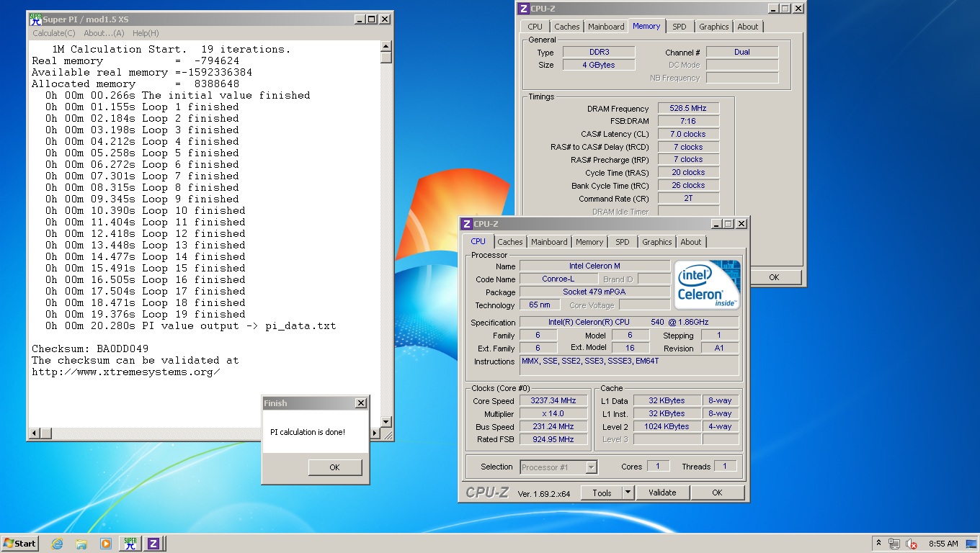Viewport: 980px width, 553px height.
Task: Select the CPU tab in front CPU-Z window
Action: click(x=478, y=241)
